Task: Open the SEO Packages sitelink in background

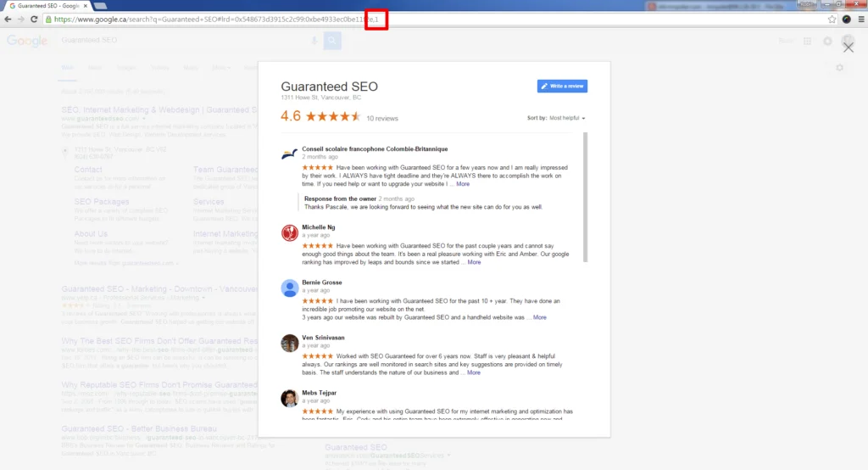Action: click(x=102, y=202)
